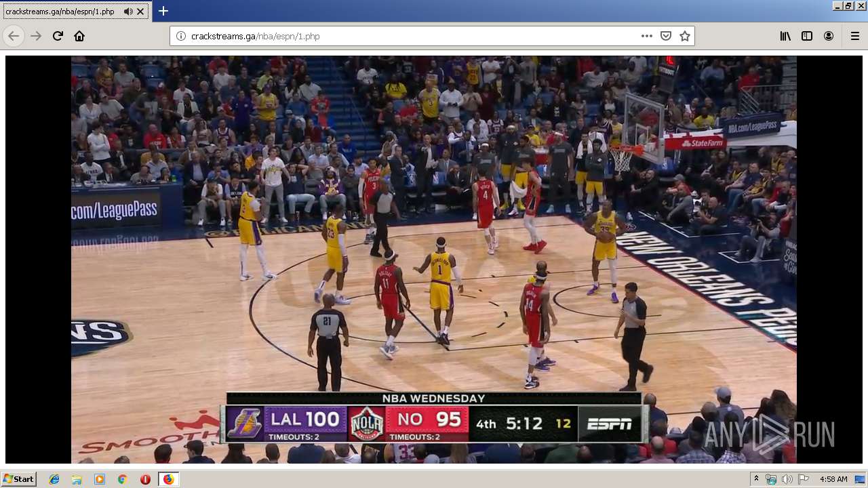Launch Internet Explorer from taskbar
This screenshot has height=488, width=868.
(x=54, y=479)
